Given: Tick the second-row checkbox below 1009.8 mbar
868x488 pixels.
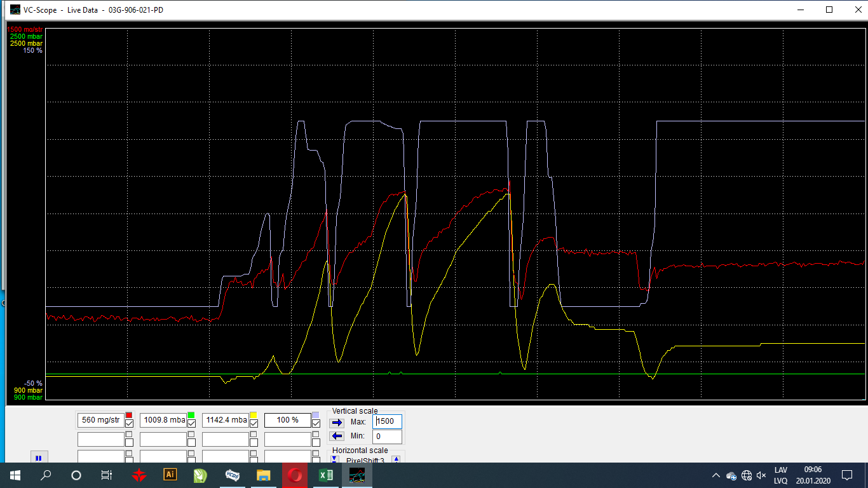Looking at the screenshot, I should (191, 442).
